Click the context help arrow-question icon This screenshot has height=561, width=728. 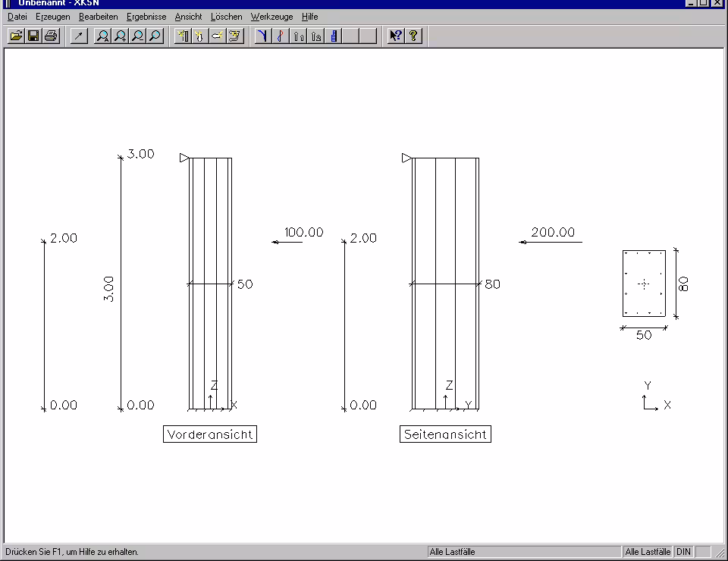tap(395, 36)
